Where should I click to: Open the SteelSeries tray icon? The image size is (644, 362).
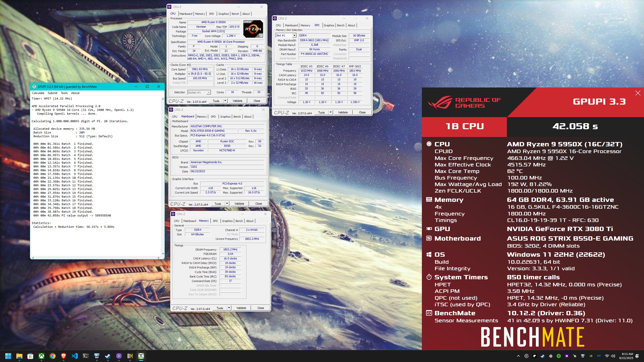[x=551, y=356]
